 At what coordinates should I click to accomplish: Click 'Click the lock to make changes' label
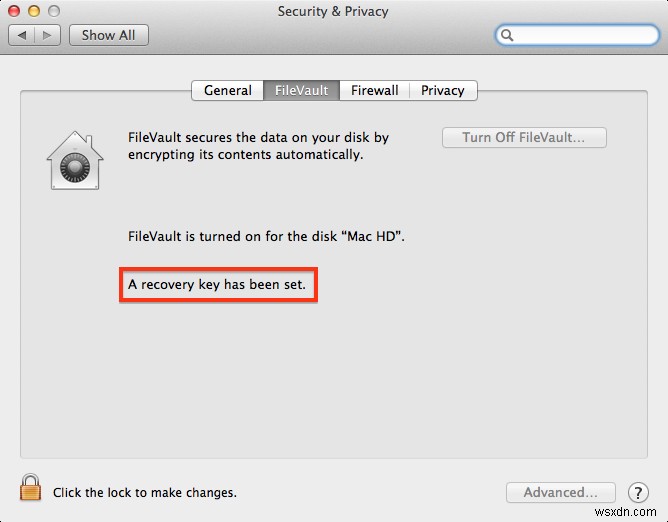point(144,493)
